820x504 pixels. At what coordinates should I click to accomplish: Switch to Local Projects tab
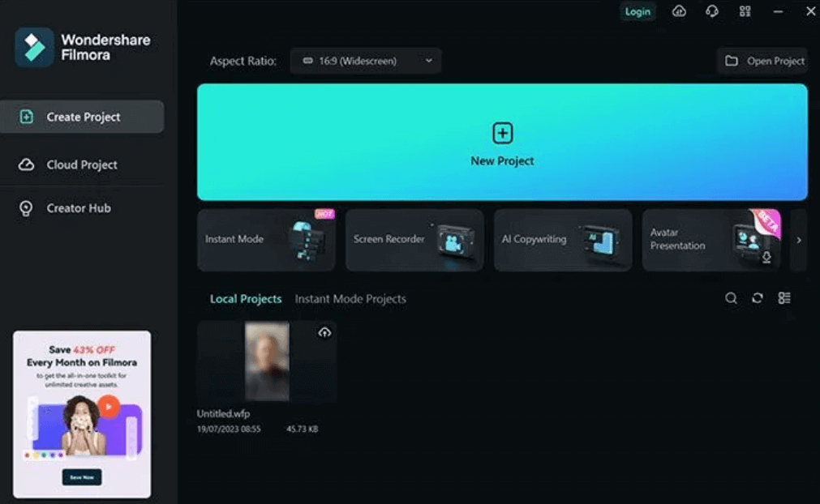click(246, 299)
